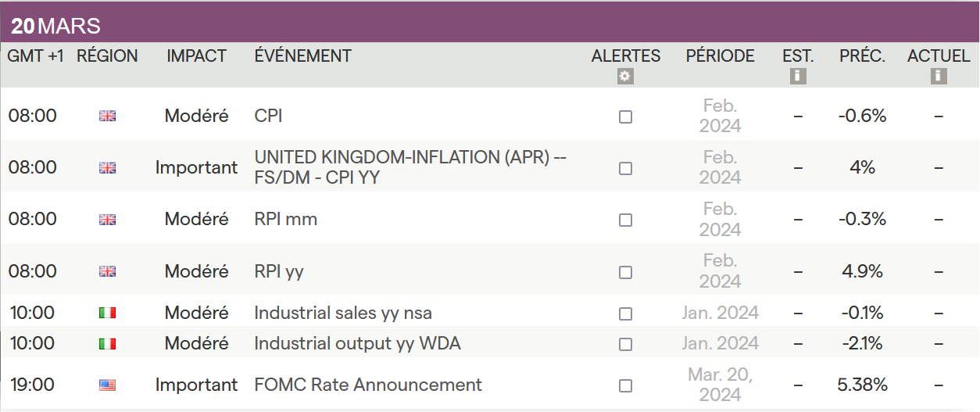
Task: Enable the alert checkbox for CPI
Action: 625,116
